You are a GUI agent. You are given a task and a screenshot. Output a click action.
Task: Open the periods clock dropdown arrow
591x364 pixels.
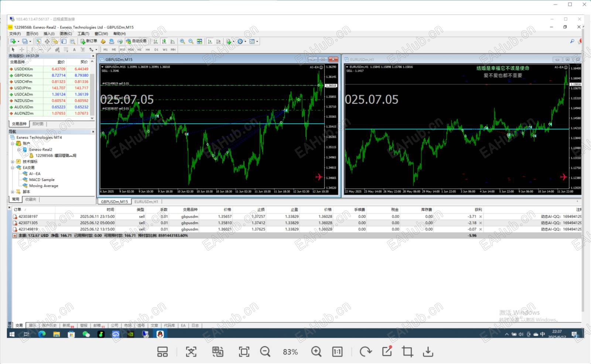point(245,41)
